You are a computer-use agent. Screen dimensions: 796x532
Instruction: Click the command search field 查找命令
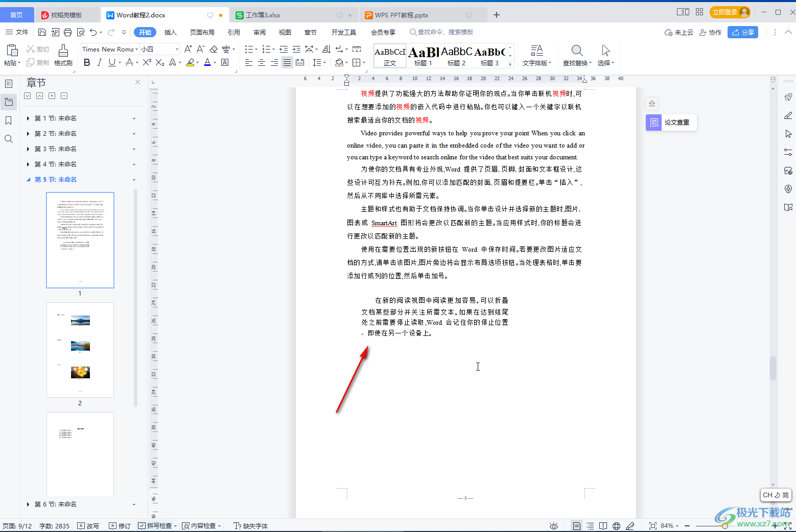[442, 32]
